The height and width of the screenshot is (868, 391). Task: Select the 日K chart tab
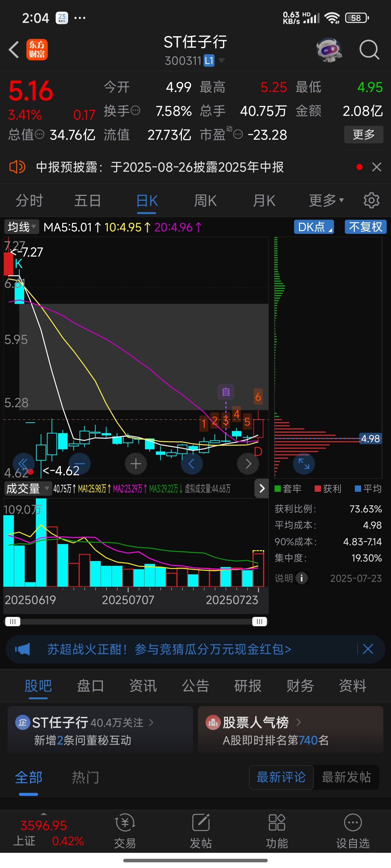coord(147,200)
